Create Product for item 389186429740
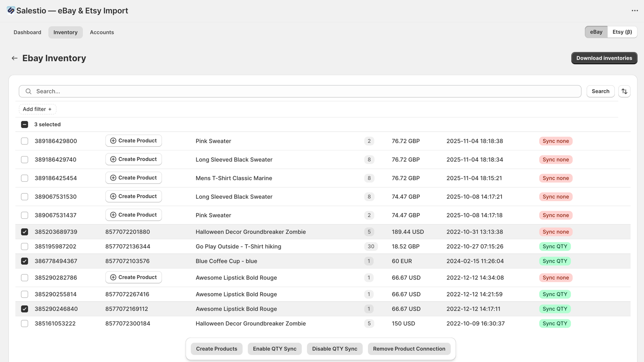This screenshot has width=644, height=362. (133, 159)
